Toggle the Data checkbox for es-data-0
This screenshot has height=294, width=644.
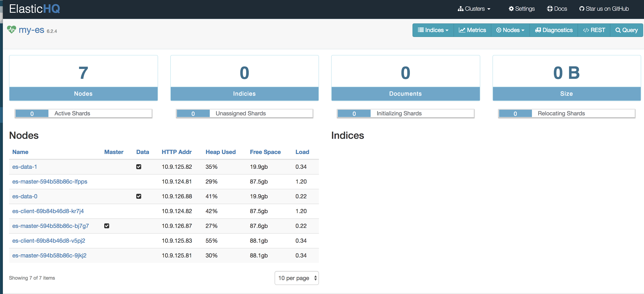tap(139, 196)
